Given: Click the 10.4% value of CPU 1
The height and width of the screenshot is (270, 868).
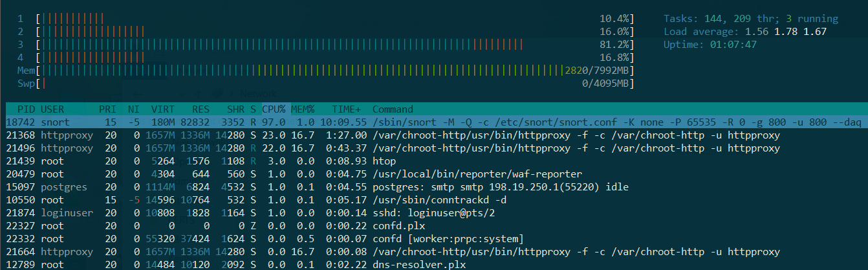Looking at the screenshot, I should point(614,19).
